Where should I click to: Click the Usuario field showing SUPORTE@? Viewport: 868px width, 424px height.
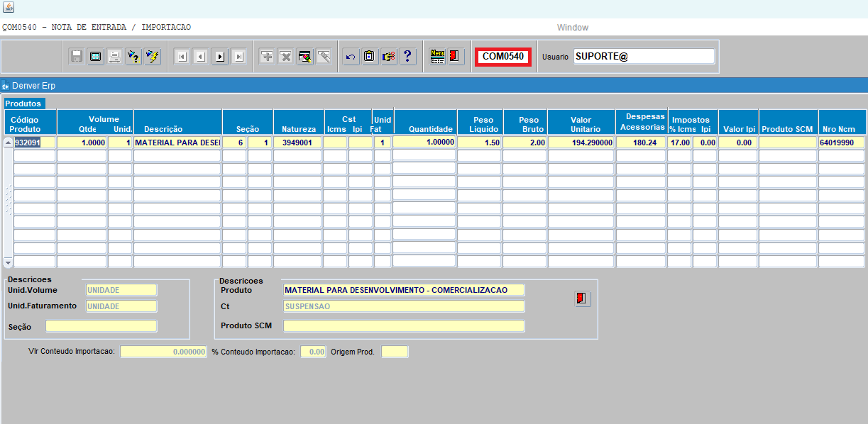click(644, 56)
